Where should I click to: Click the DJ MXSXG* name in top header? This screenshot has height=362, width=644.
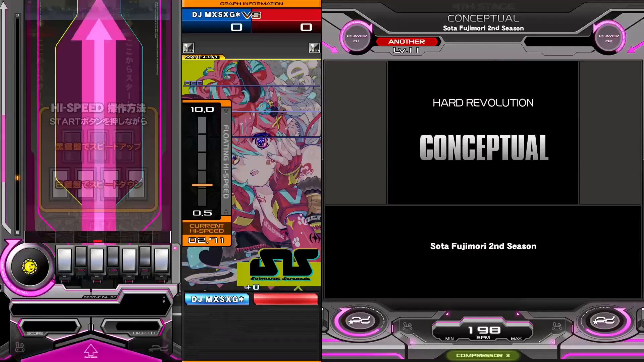tap(216, 15)
